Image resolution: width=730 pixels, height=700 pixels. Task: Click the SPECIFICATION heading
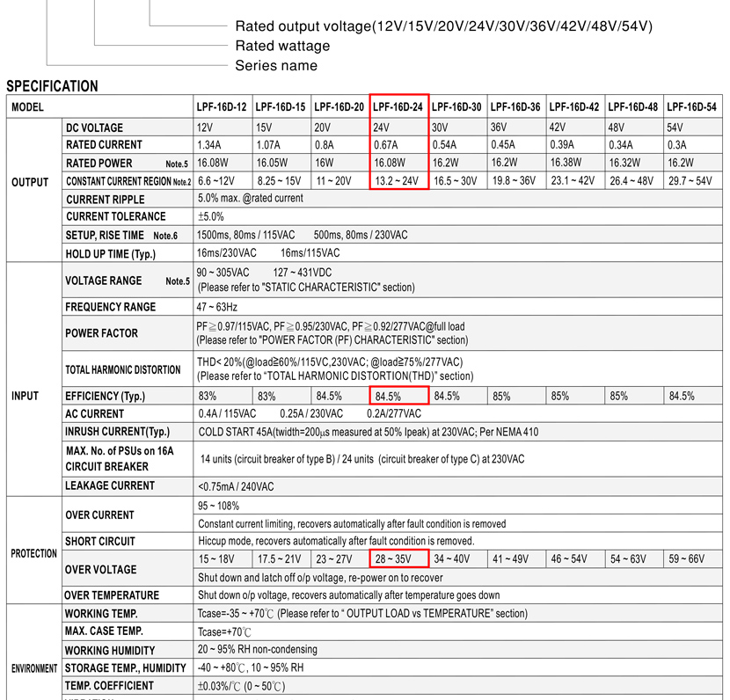52,86
